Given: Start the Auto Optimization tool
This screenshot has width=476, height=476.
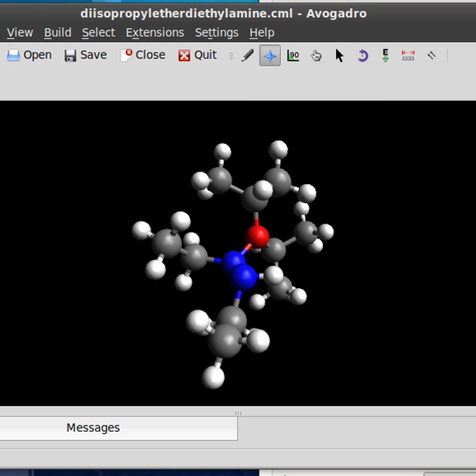Looking at the screenshot, I should coord(385,55).
